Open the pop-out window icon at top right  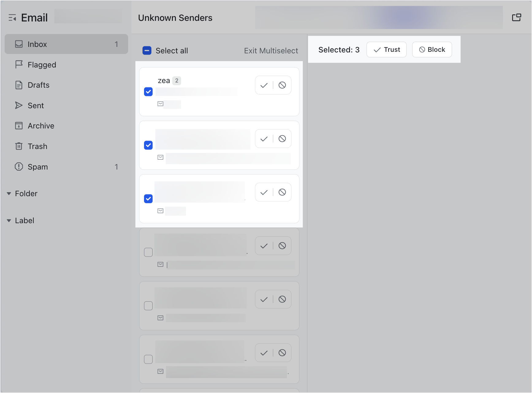coord(516,17)
